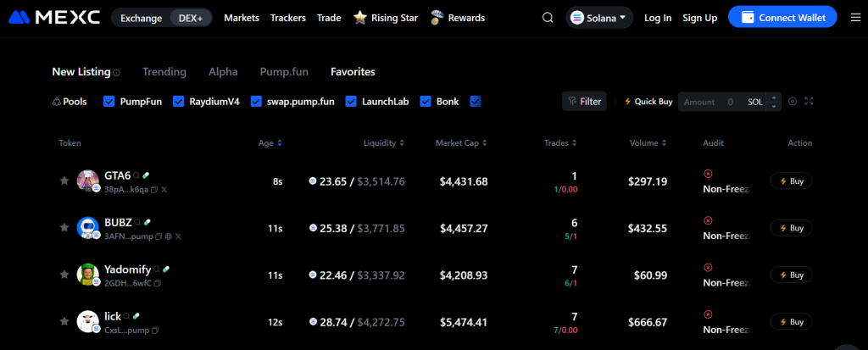Open the Markets menu

242,18
